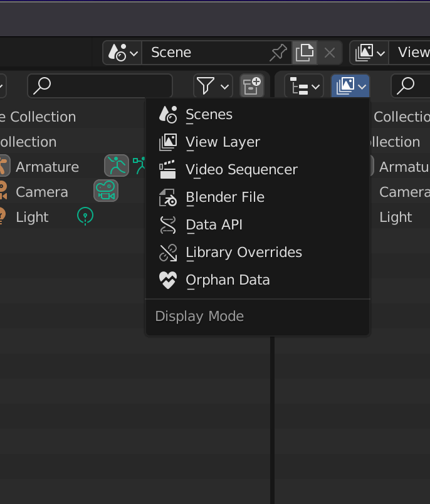The width and height of the screenshot is (430, 504).
Task: Choose Video Sequencer display mode
Action: (x=258, y=170)
